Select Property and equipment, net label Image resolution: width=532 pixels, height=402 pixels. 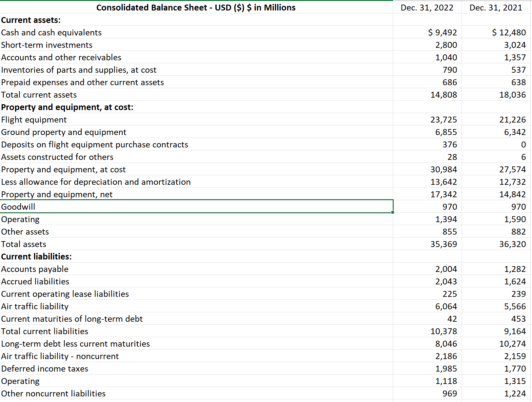coord(57,194)
